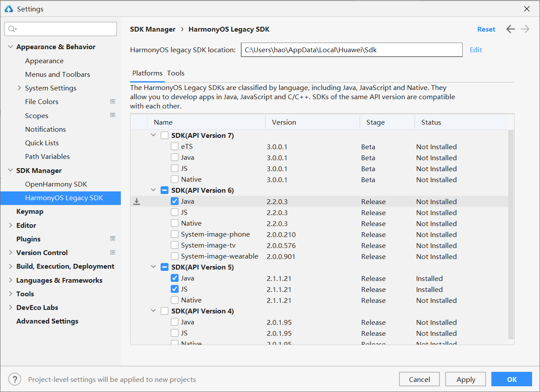540x392 pixels.
Task: Expand the Editor settings section
Action: (x=11, y=225)
